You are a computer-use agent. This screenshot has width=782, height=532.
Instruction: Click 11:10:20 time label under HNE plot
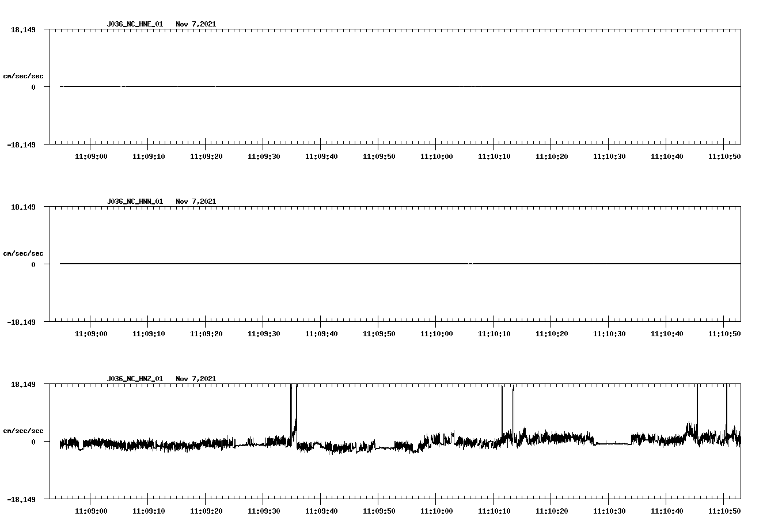point(552,157)
